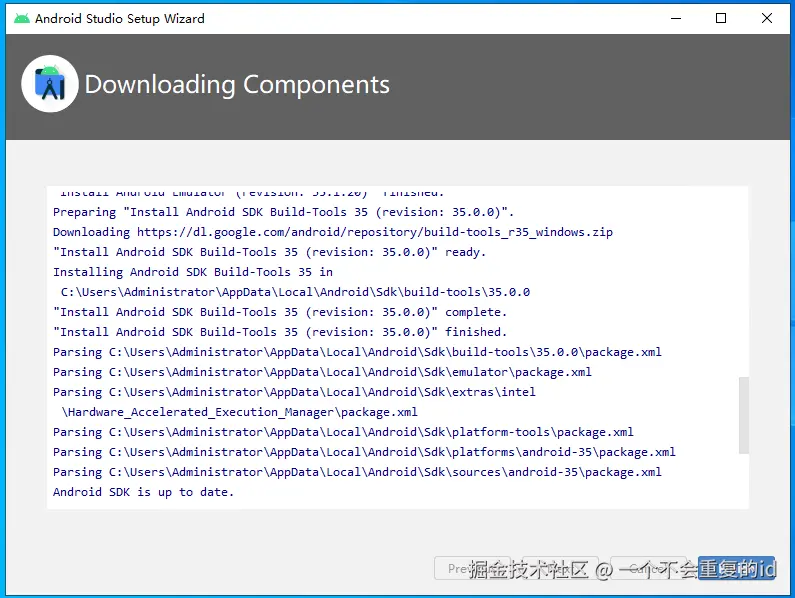Click 'Android SDK is up to date.' line
The width and height of the screenshot is (795, 598).
(143, 493)
